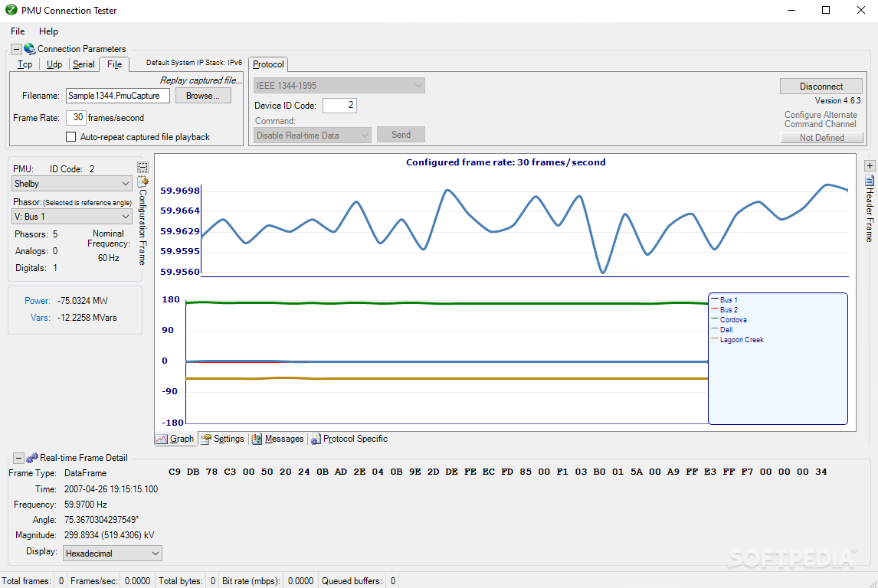Open the V: Bus 1 phasor dropdown
This screenshot has height=588, width=878.
[x=72, y=217]
